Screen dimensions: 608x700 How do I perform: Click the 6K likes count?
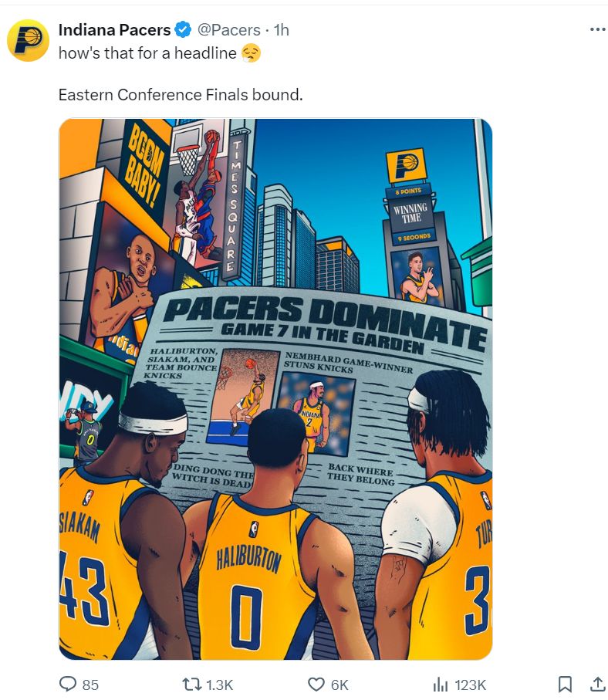tap(339, 685)
